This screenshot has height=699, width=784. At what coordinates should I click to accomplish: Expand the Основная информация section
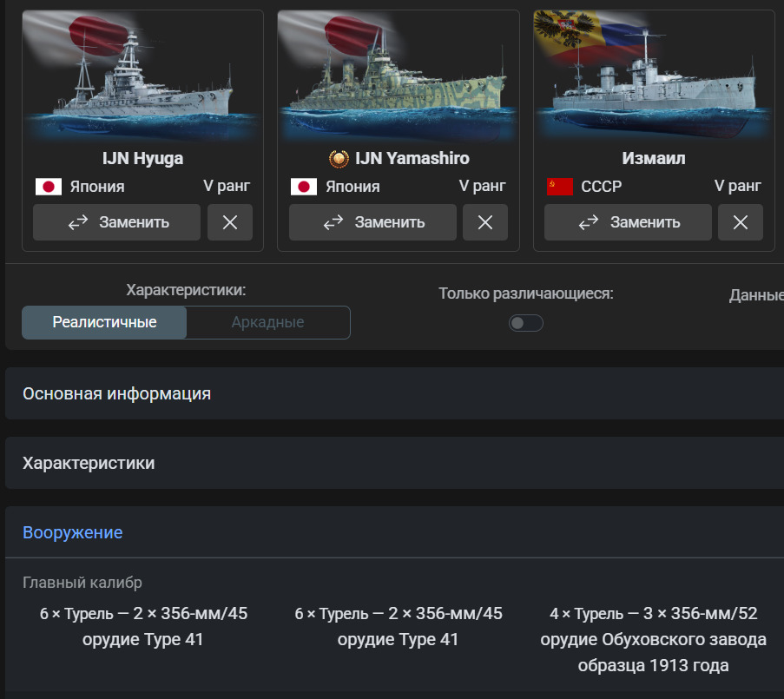(x=116, y=393)
